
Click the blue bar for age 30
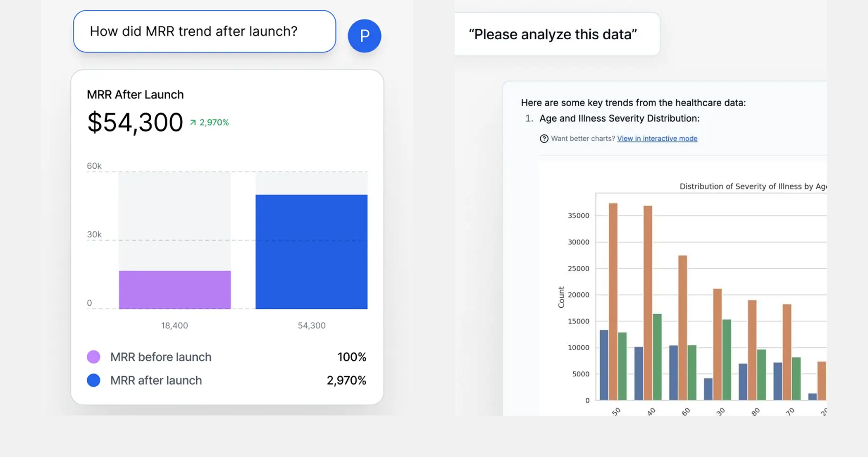click(x=708, y=389)
